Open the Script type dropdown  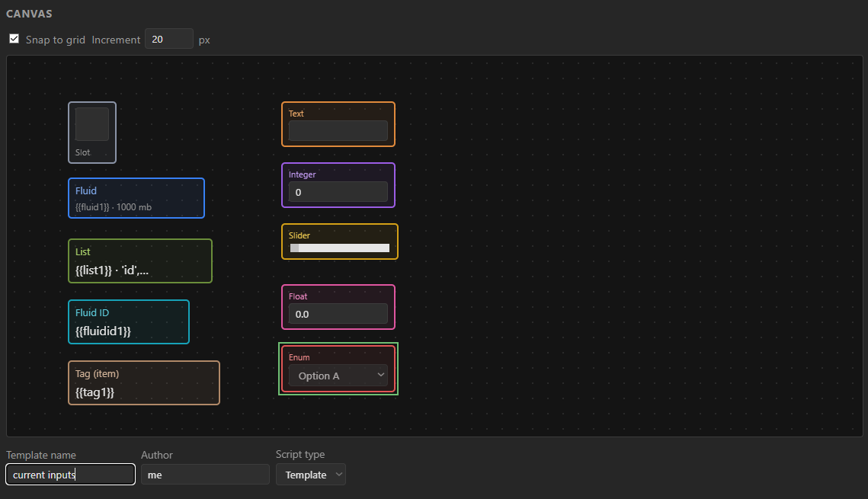click(311, 475)
